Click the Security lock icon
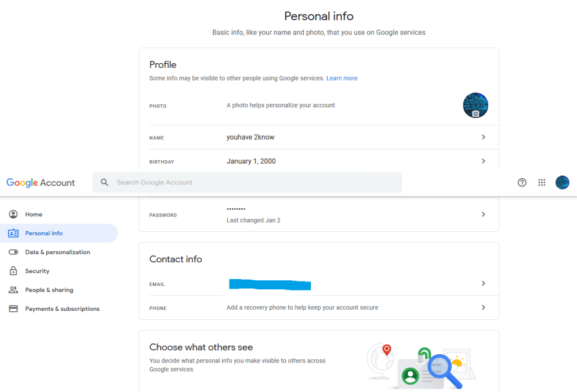577x392 pixels. pyautogui.click(x=14, y=271)
